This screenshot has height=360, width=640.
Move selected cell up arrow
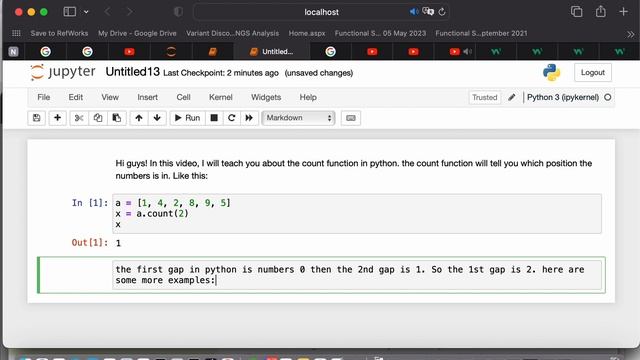tap(139, 118)
